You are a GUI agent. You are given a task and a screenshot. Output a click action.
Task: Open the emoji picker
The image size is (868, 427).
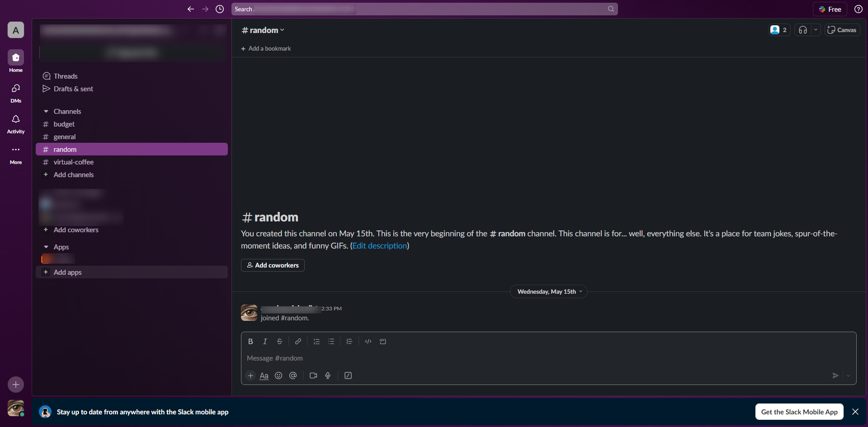pyautogui.click(x=278, y=375)
